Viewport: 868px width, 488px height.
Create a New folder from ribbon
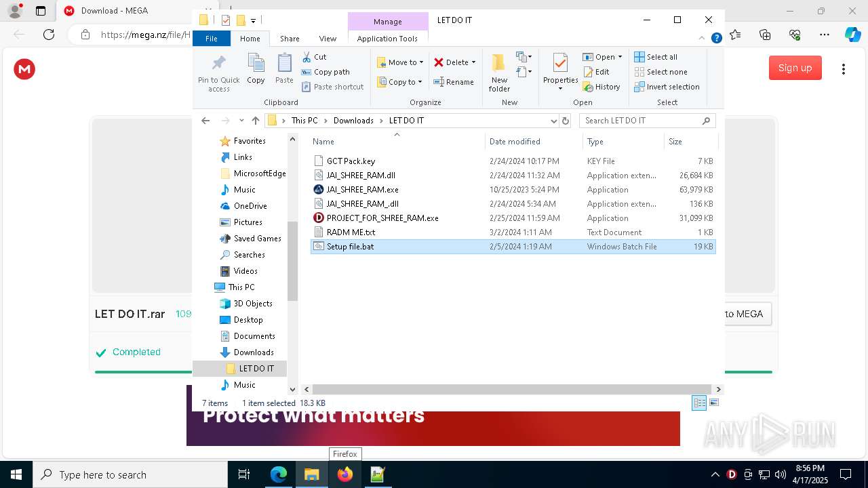tap(499, 73)
